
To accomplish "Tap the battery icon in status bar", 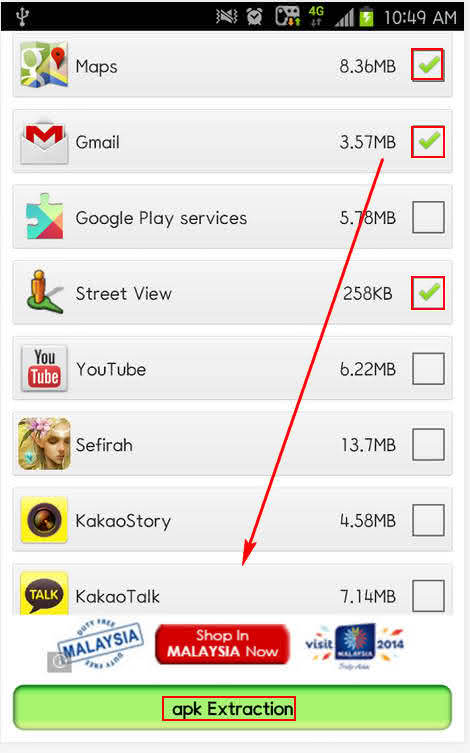I will tap(366, 17).
